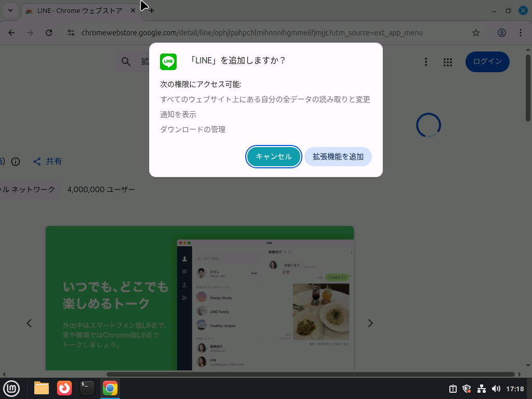Reload the page with the refresh icon

click(x=48, y=32)
